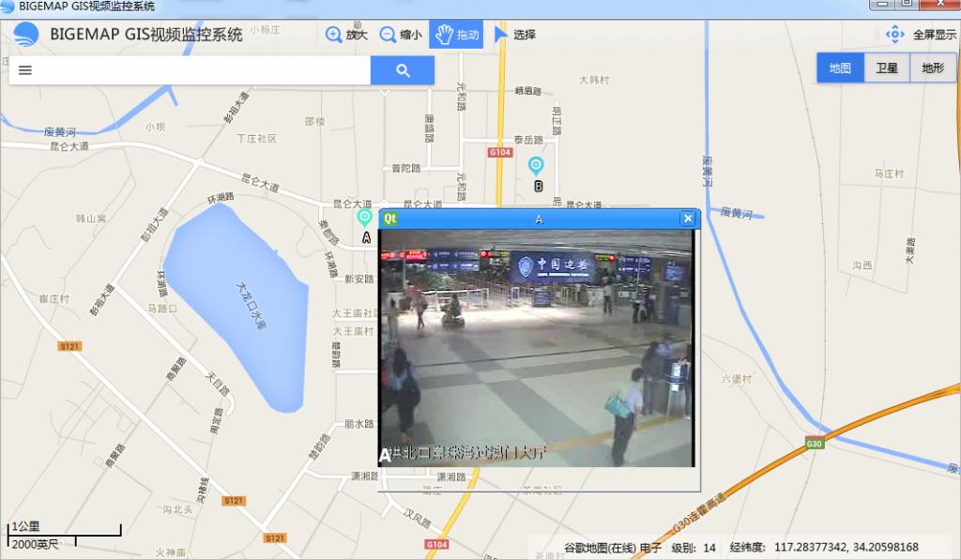Click the 崔庄村 village label
The image size is (961, 560).
pyautogui.click(x=54, y=298)
